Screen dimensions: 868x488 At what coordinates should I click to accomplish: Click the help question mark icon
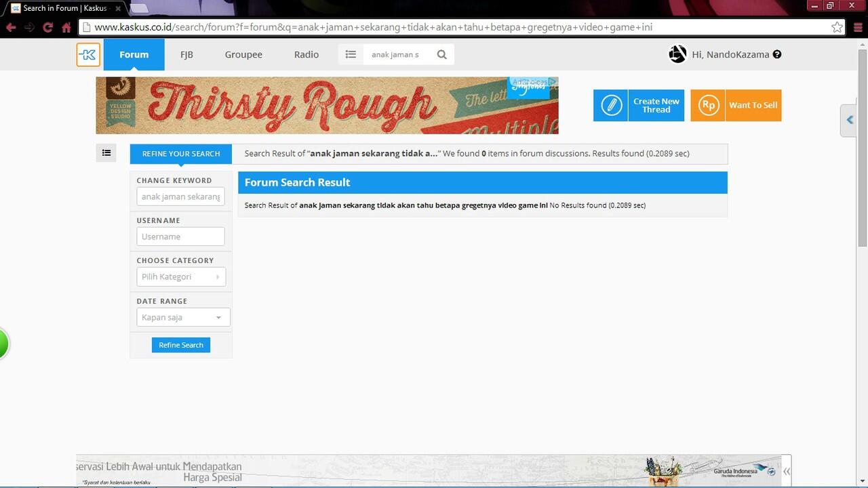pos(777,54)
